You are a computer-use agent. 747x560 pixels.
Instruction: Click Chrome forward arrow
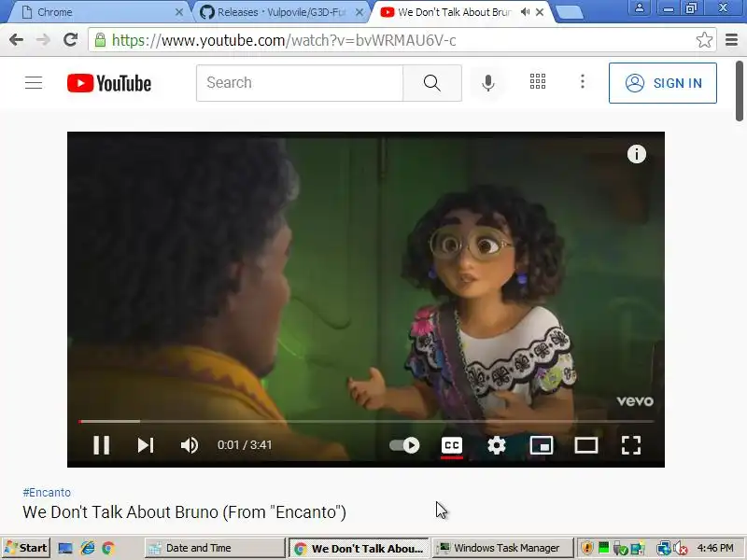(x=43, y=40)
